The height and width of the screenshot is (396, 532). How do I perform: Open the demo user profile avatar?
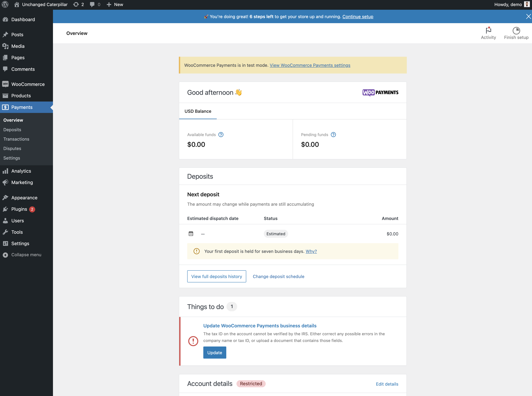point(526,4)
